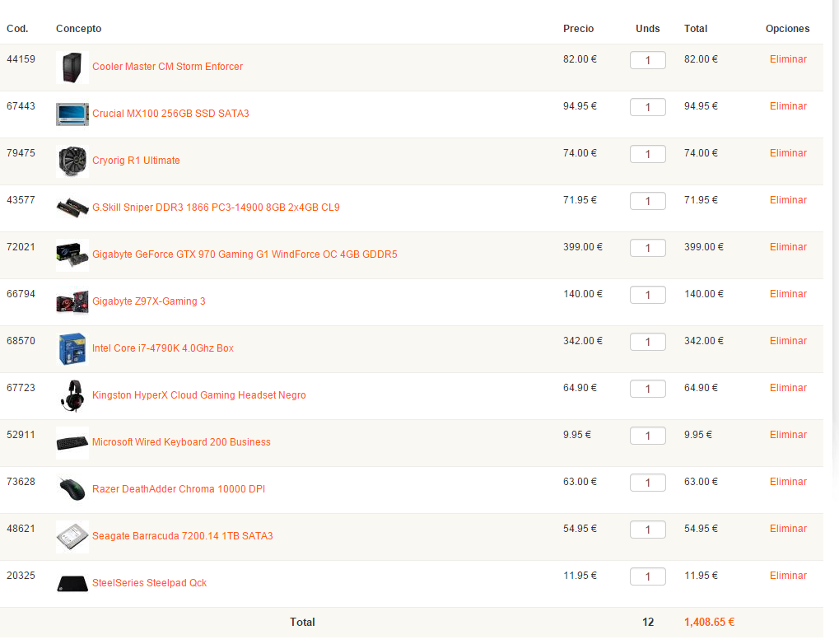839x644 pixels.
Task: Focus the units field for Razer DeathAdder
Action: click(x=647, y=483)
